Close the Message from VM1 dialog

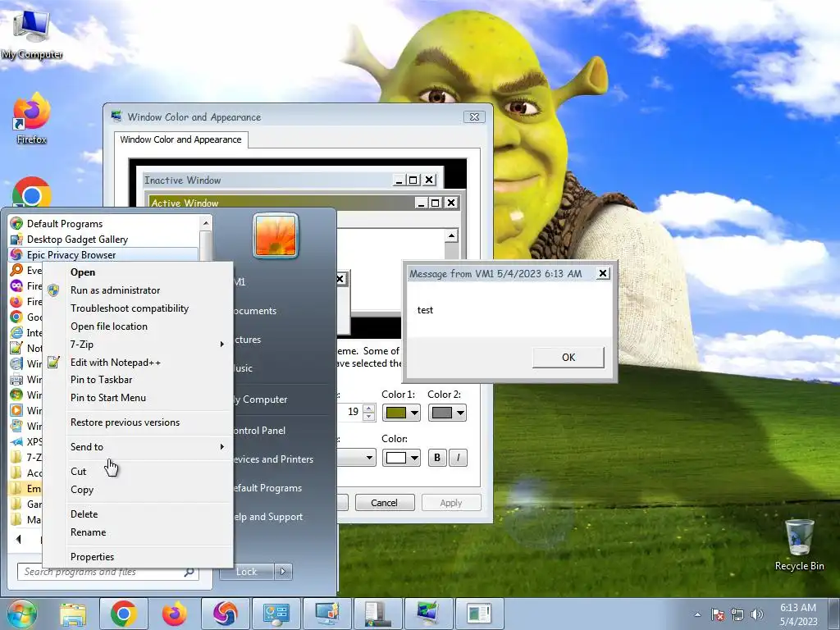pyautogui.click(x=603, y=273)
